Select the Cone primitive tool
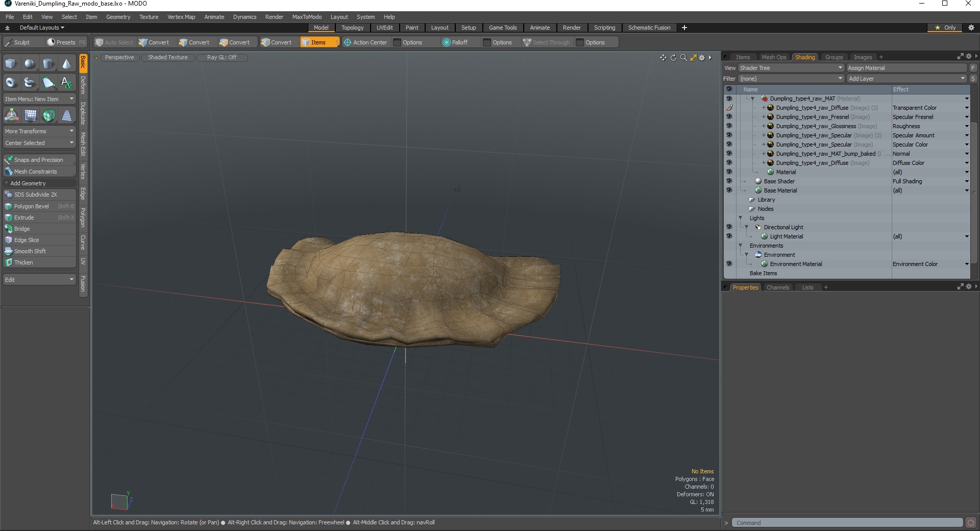Viewport: 980px width, 531px height. [x=66, y=64]
